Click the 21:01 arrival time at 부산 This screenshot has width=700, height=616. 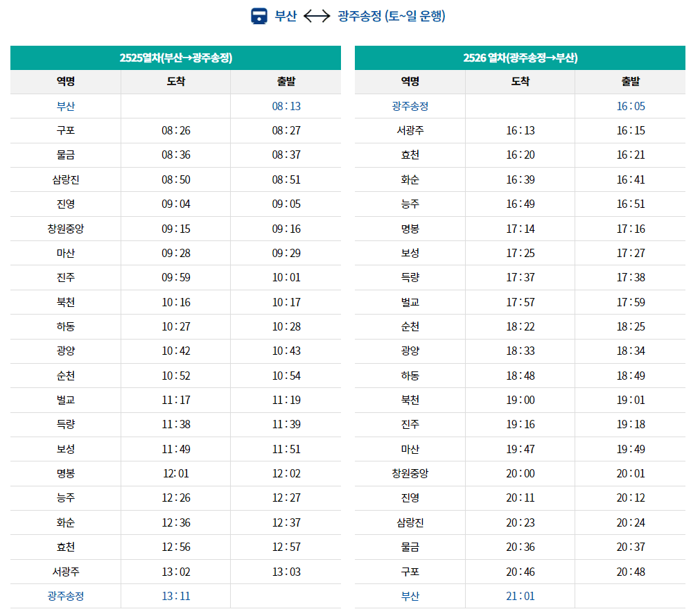point(520,595)
